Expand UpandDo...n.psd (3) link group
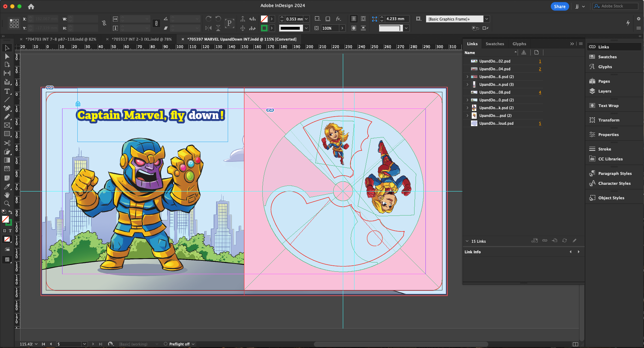Image resolution: width=644 pixels, height=348 pixels. (467, 84)
